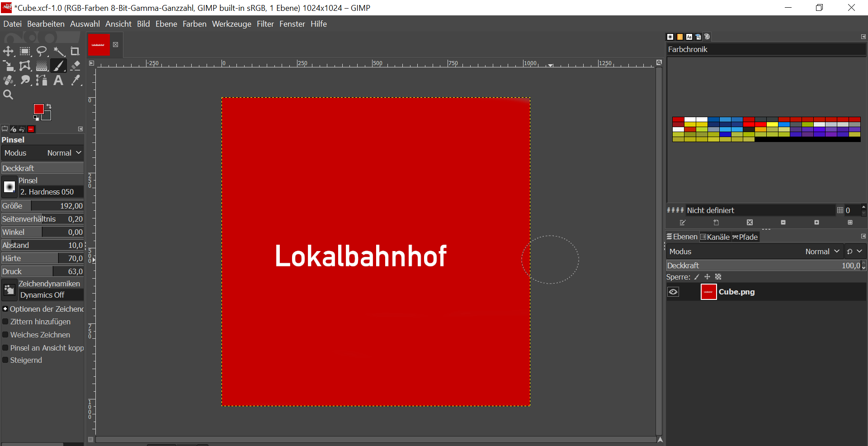Select the Eraser tool
This screenshot has height=446, width=868.
pyautogui.click(x=75, y=66)
